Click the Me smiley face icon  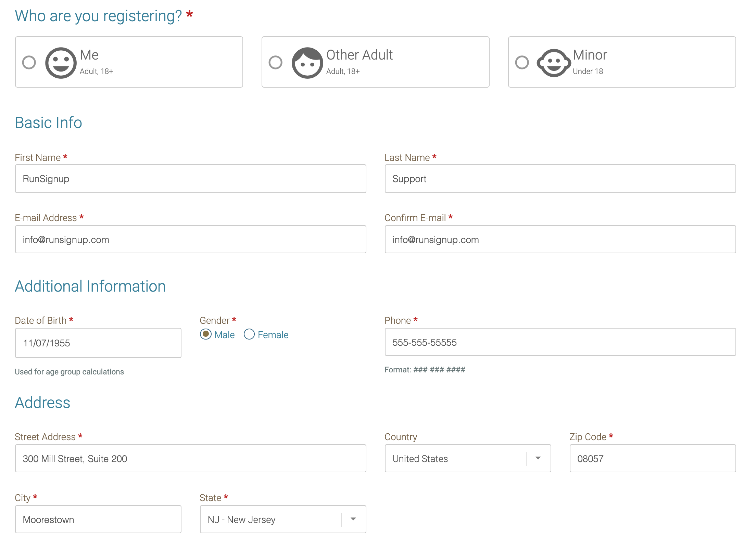tap(61, 62)
